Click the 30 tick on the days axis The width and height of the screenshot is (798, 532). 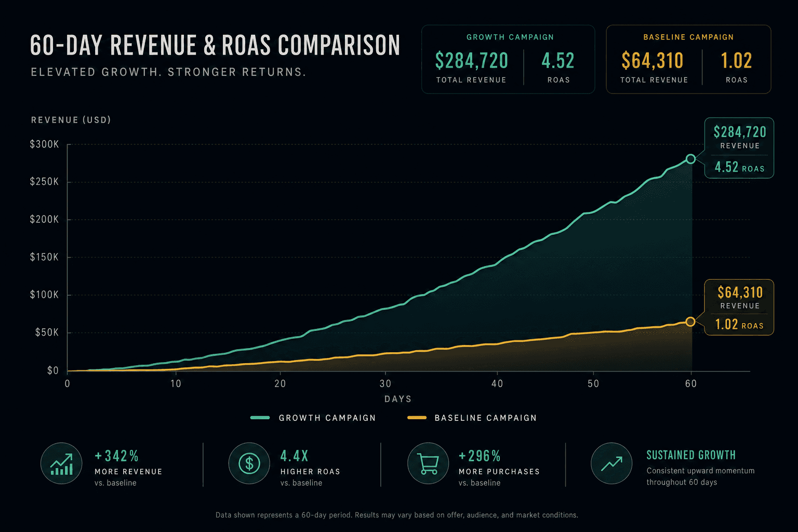pos(385,384)
